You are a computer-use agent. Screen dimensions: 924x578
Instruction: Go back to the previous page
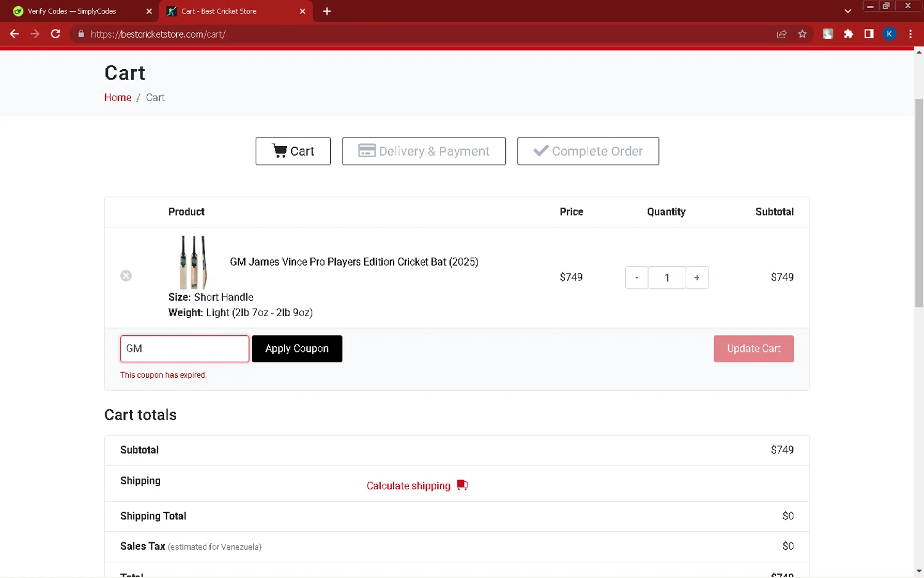pyautogui.click(x=14, y=34)
